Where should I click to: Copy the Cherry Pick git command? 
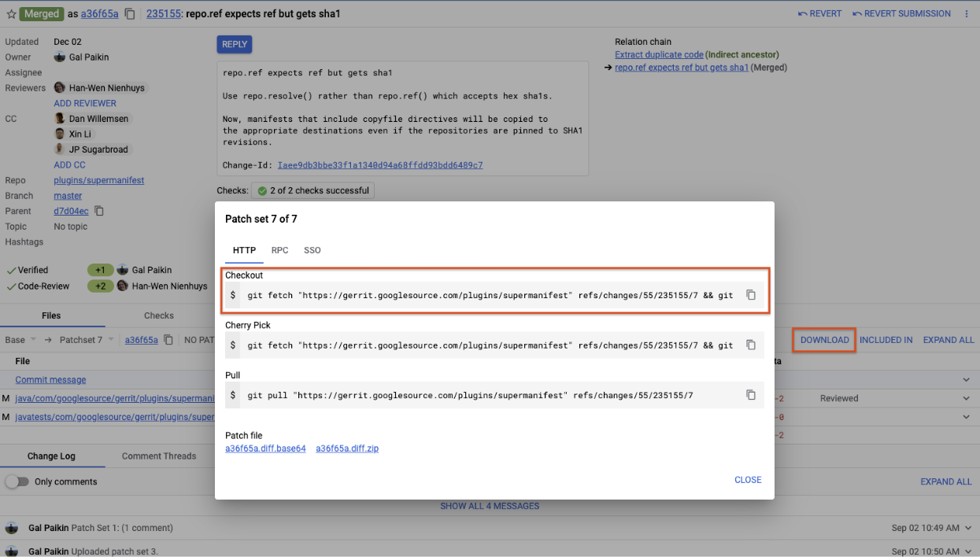[751, 345]
